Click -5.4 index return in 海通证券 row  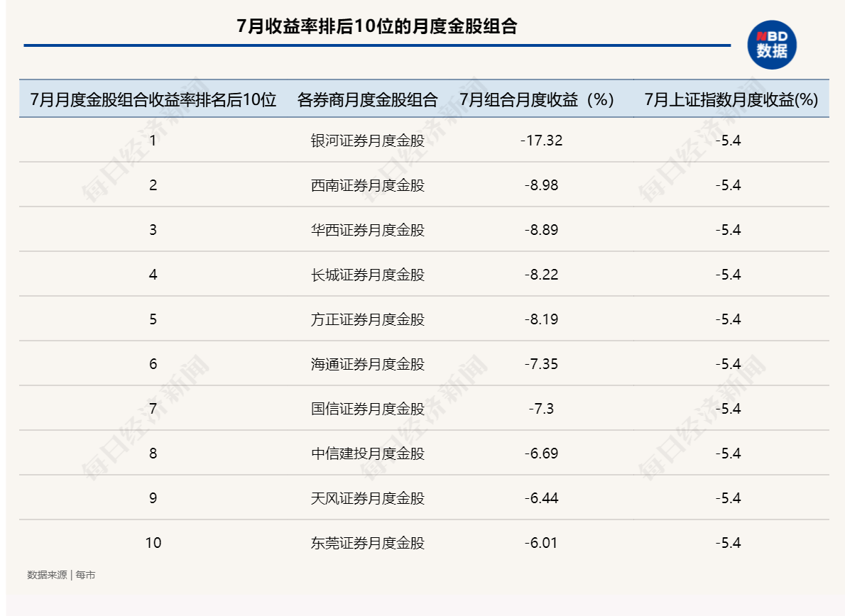click(x=728, y=364)
